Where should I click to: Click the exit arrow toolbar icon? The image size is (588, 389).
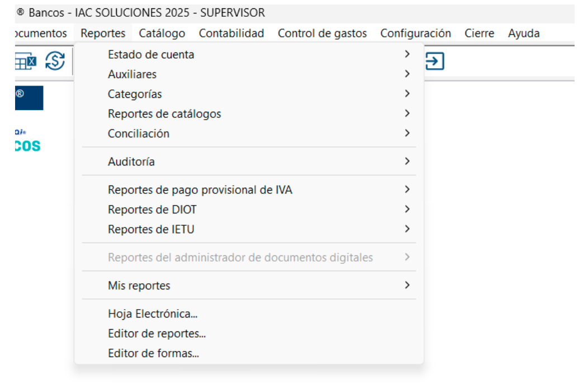click(x=435, y=61)
